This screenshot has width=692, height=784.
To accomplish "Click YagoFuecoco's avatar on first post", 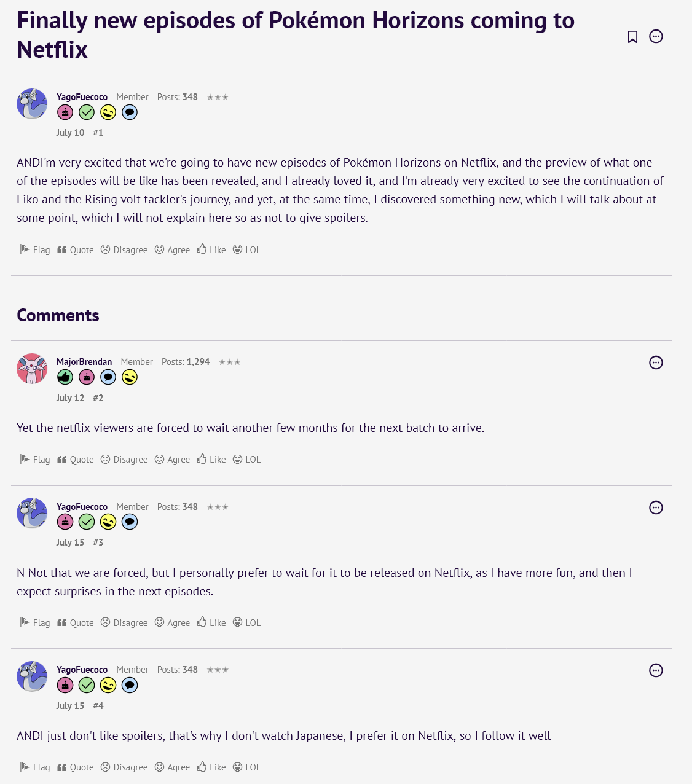I will [x=32, y=104].
